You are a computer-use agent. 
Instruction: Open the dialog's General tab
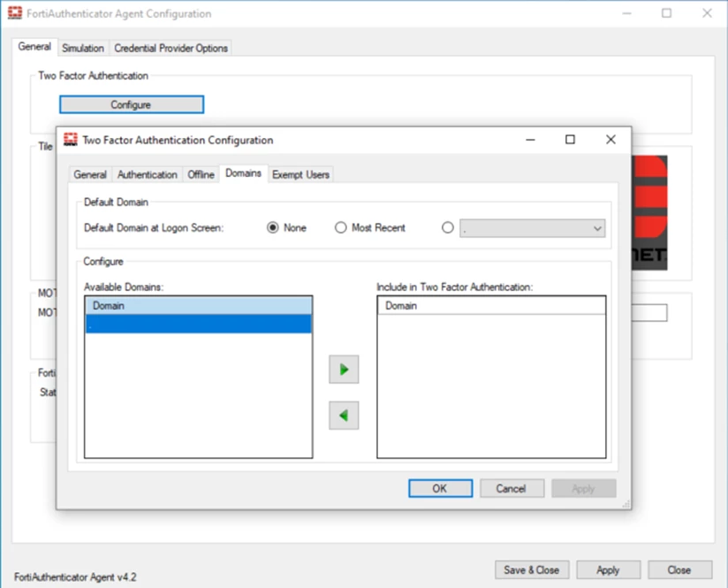(x=90, y=175)
